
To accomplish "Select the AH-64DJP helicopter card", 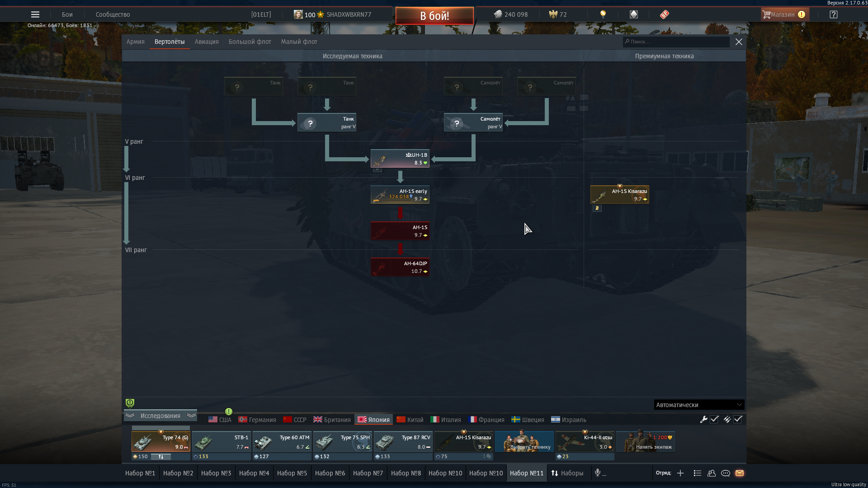I will click(400, 267).
